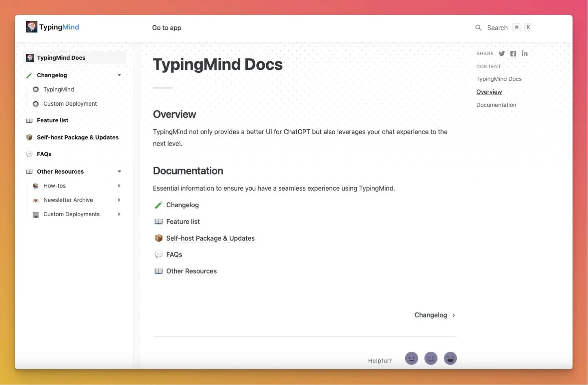Open Feature list in the sidebar

52,120
